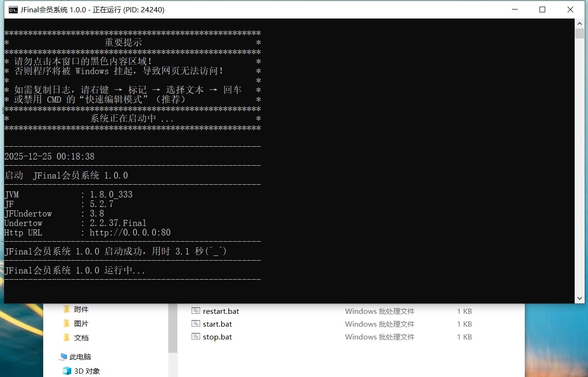Click the console vertical scrollbar thumb
This screenshot has height=377, width=588.
(x=579, y=34)
